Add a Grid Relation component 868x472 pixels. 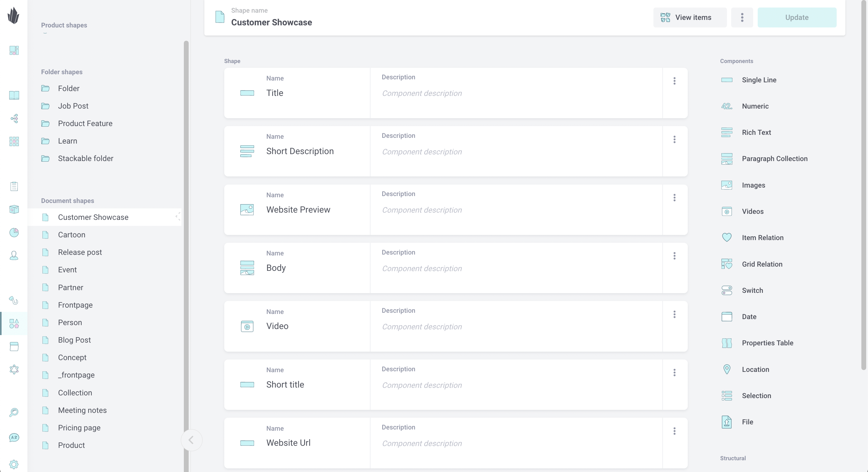pos(752,264)
